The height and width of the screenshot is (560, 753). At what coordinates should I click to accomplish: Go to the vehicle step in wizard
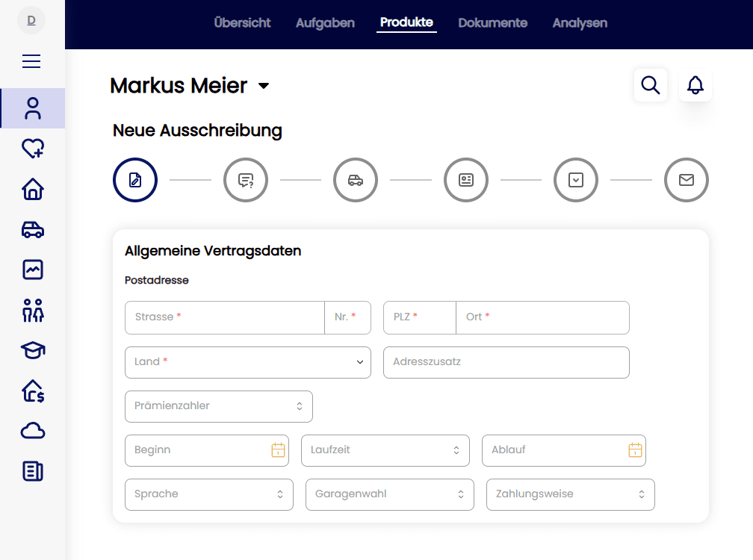(356, 180)
